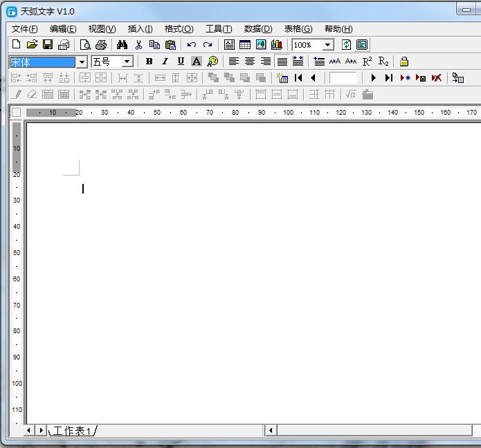Click the scissors Cut icon
The image size is (481, 448).
click(138, 45)
